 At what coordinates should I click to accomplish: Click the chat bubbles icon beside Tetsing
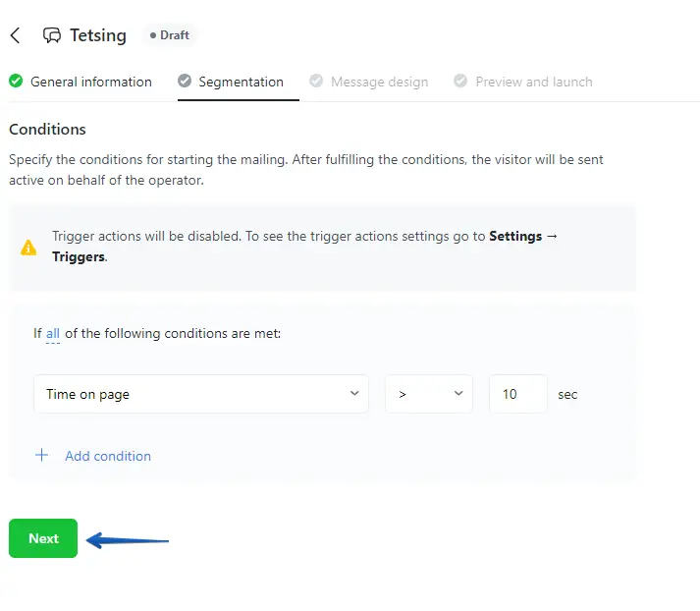coord(52,35)
